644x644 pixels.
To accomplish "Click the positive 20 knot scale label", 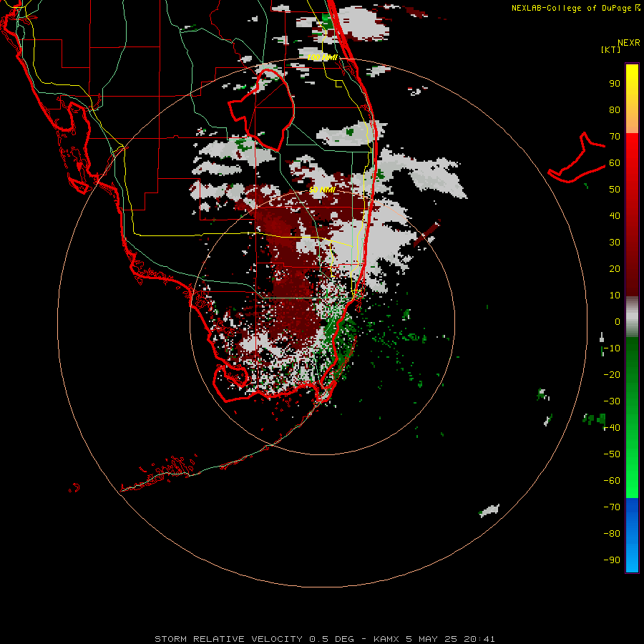I will click(615, 268).
